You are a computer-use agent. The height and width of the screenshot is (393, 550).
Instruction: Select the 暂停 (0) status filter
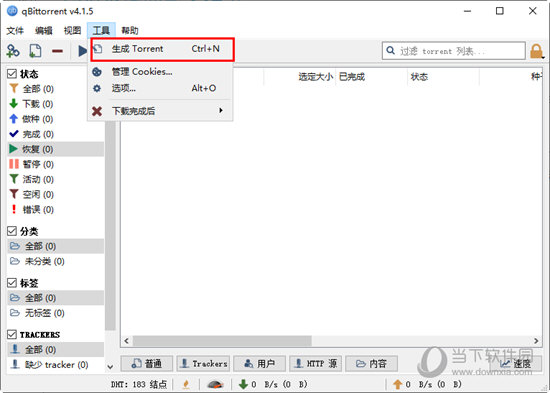tap(55, 164)
